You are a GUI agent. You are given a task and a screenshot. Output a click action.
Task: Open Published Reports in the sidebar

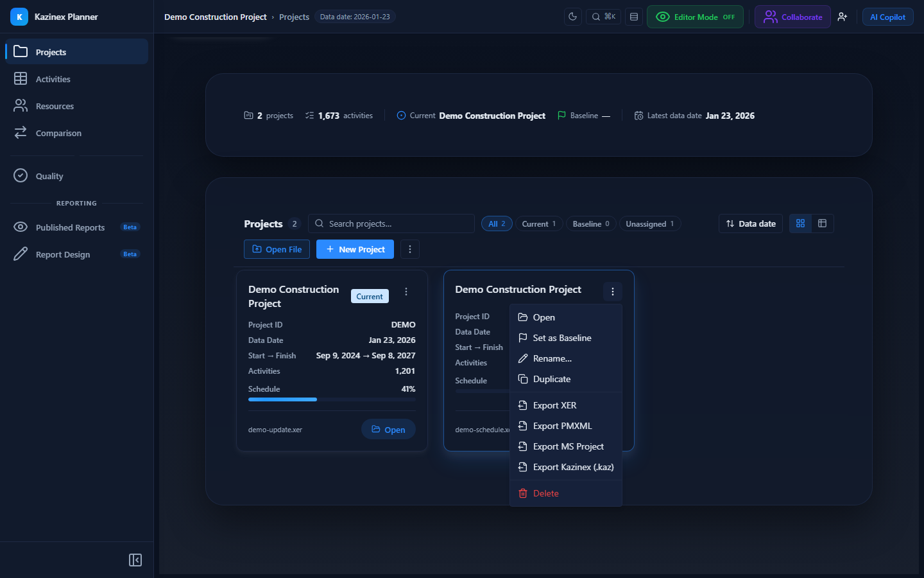(77, 227)
